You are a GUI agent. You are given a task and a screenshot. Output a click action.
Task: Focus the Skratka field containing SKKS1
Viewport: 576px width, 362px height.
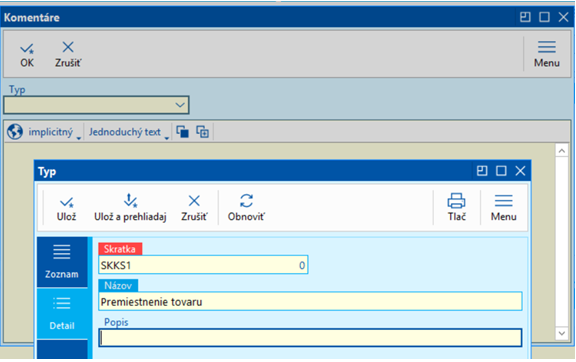[203, 265]
